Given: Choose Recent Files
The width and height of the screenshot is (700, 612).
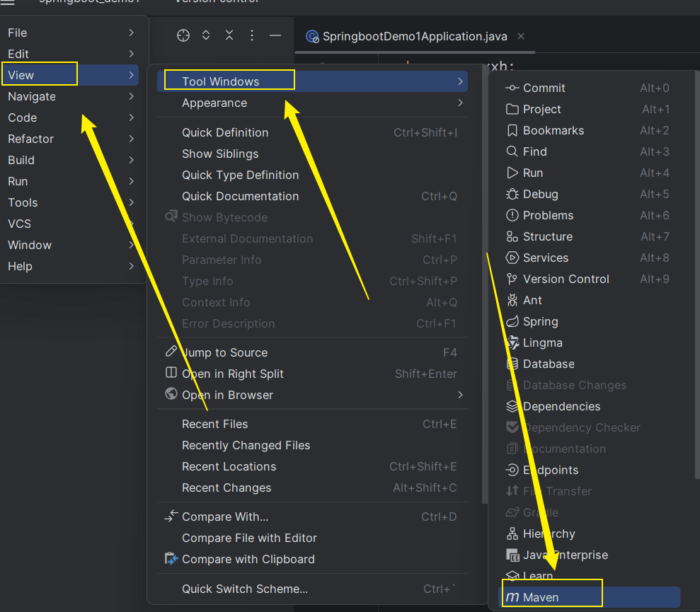Looking at the screenshot, I should coord(312,424).
